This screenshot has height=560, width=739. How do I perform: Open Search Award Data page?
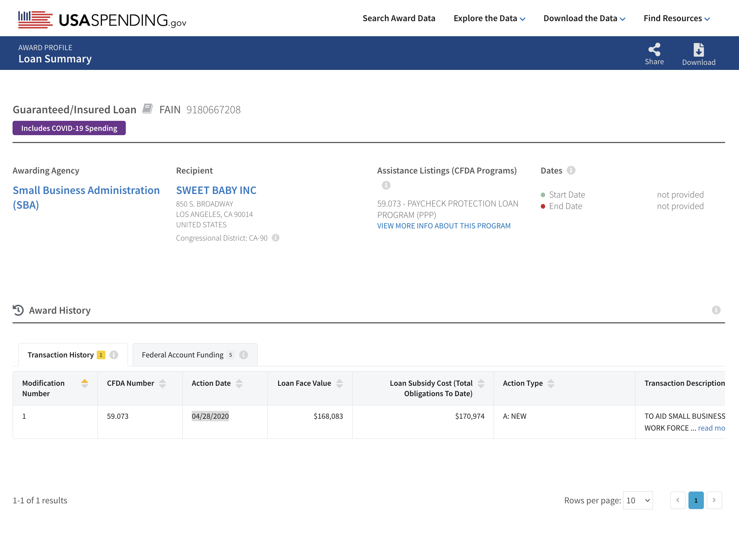pyautogui.click(x=399, y=18)
